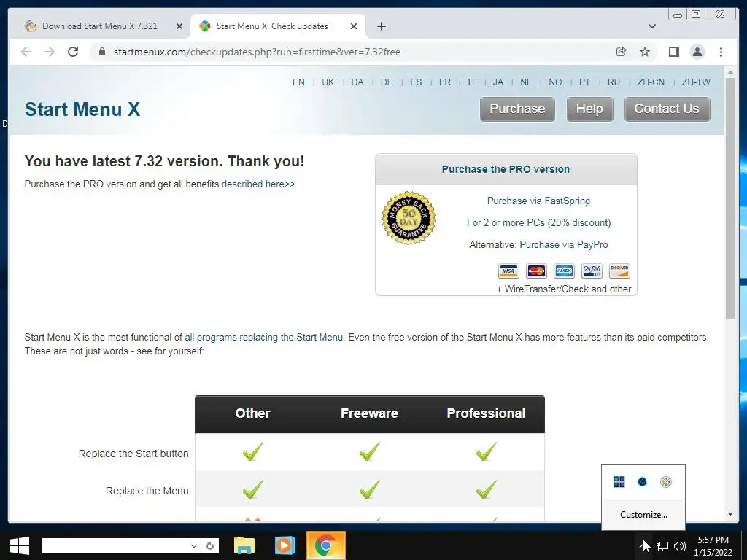Switch language to ZH-TW
Viewport: 747px width, 560px height.
[x=696, y=82]
